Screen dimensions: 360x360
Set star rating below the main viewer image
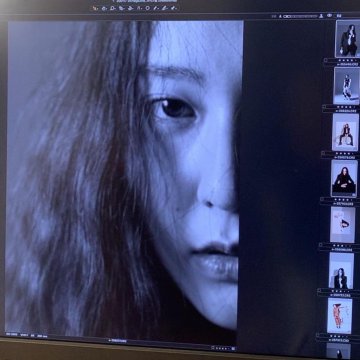[x=222, y=348]
